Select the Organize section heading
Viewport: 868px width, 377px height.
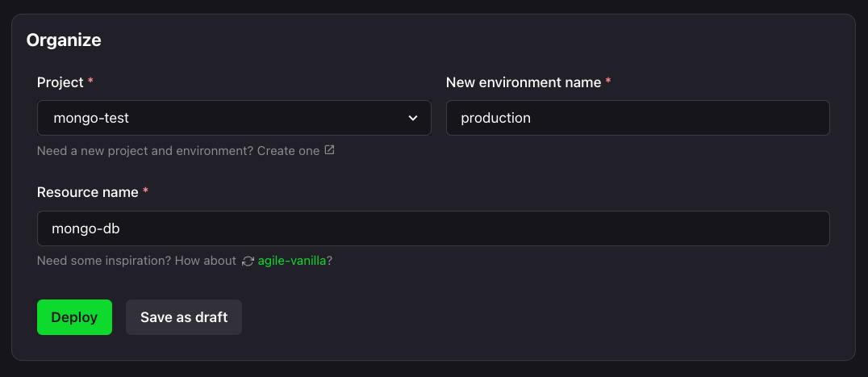click(64, 40)
